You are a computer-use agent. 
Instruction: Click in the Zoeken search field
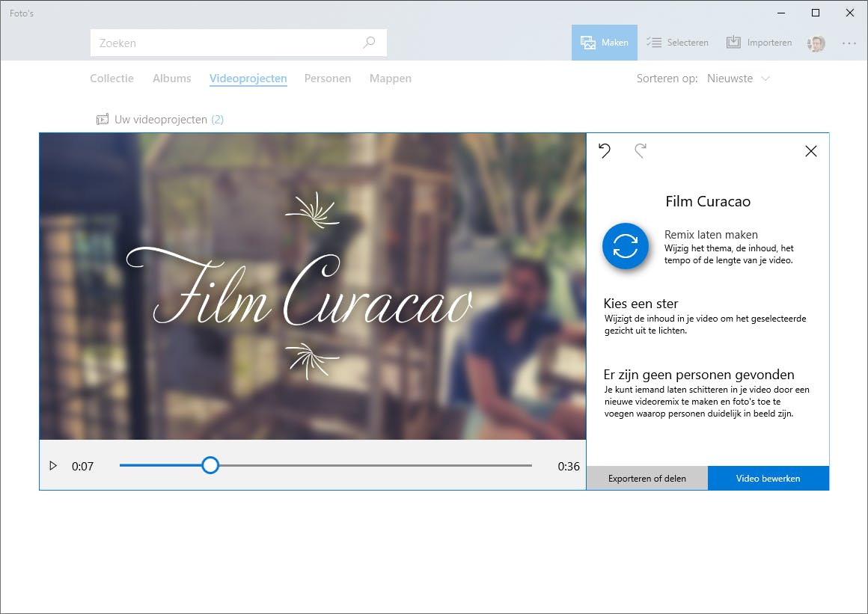tap(239, 43)
